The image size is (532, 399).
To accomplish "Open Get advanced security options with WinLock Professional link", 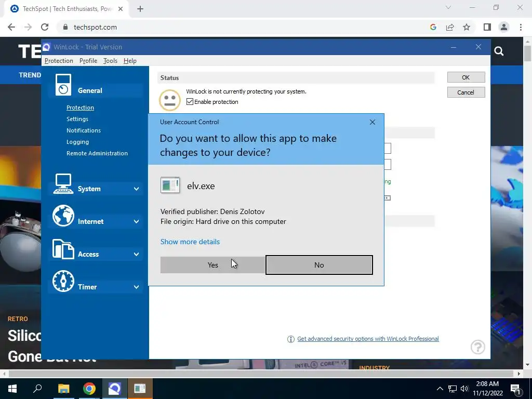I will click(x=368, y=339).
